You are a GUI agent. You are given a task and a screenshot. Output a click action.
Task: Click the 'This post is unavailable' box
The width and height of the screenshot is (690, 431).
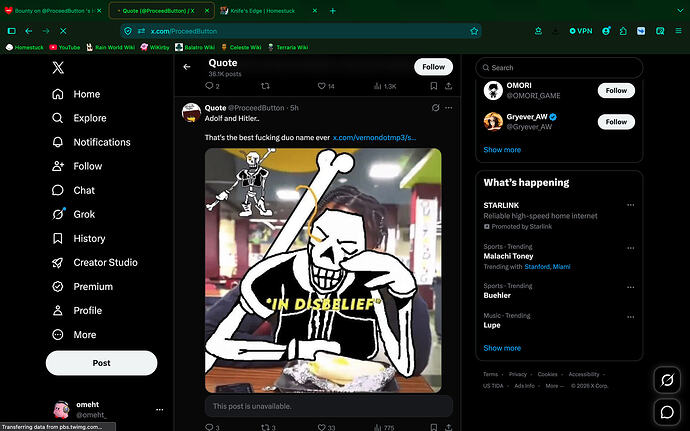329,406
